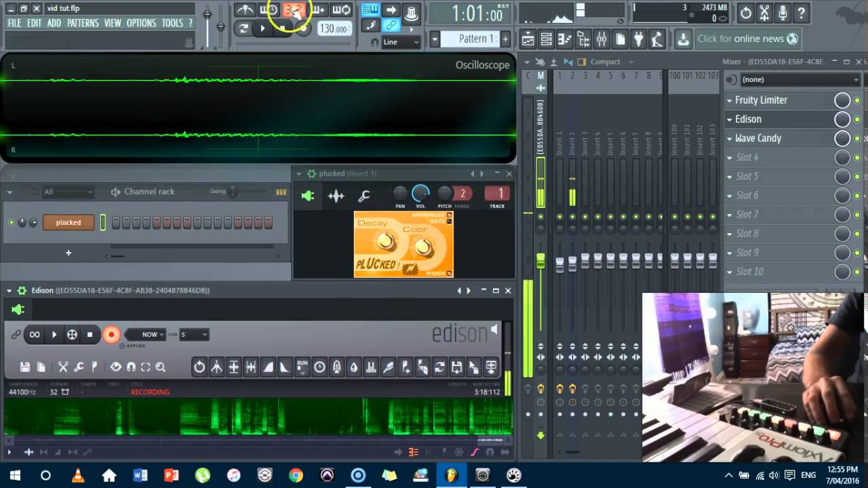
Task: Adjust the plucked VOL knob
Action: pos(420,193)
